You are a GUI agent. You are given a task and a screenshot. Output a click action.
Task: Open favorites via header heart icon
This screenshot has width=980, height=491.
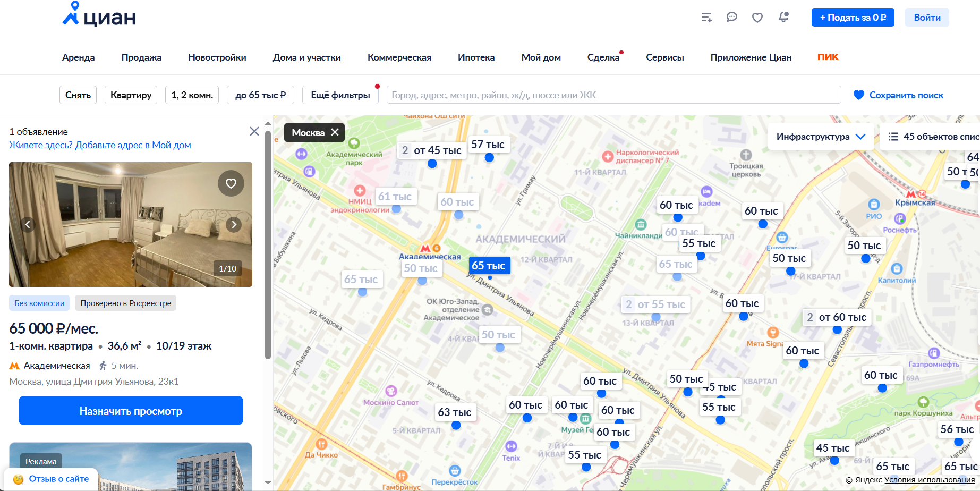(x=757, y=18)
